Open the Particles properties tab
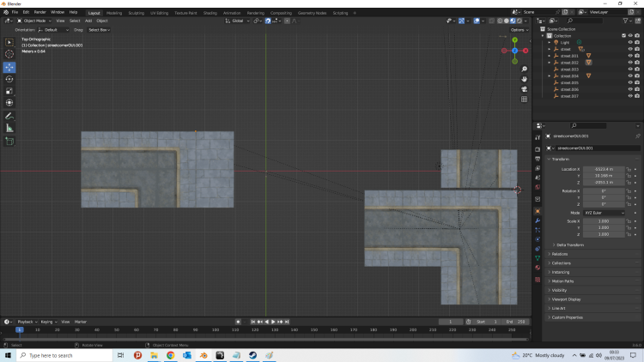 point(538,230)
